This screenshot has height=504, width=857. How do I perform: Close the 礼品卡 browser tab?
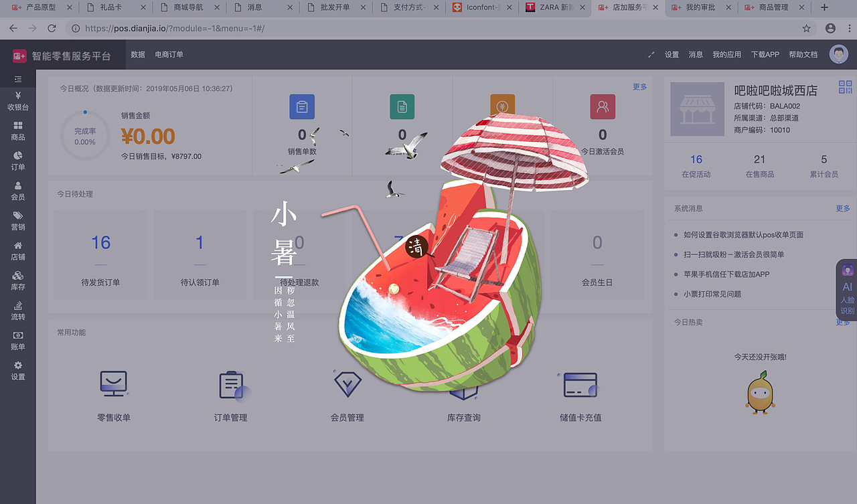point(143,7)
